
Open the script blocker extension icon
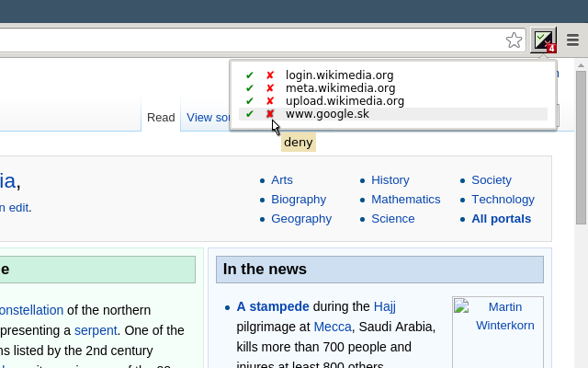(x=544, y=40)
